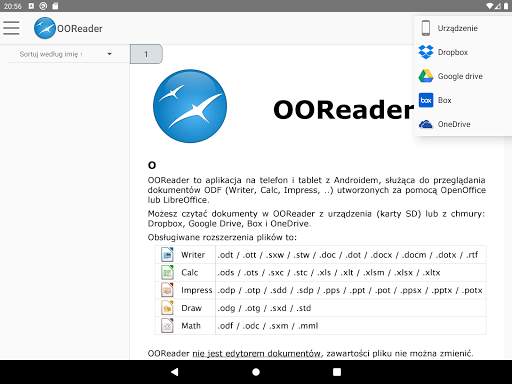
Task: Click the 'Calc' table cell
Action: [190, 272]
